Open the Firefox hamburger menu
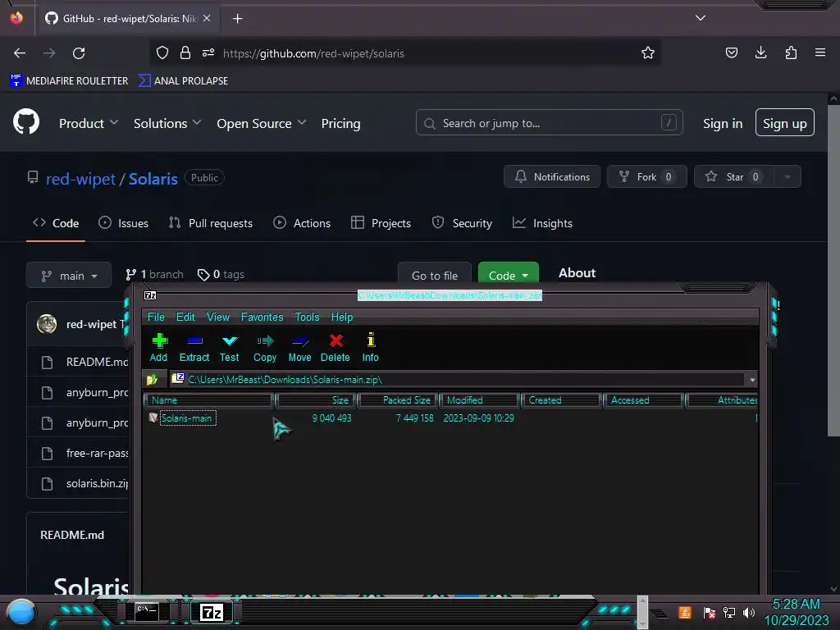The image size is (840, 630). coord(820,52)
